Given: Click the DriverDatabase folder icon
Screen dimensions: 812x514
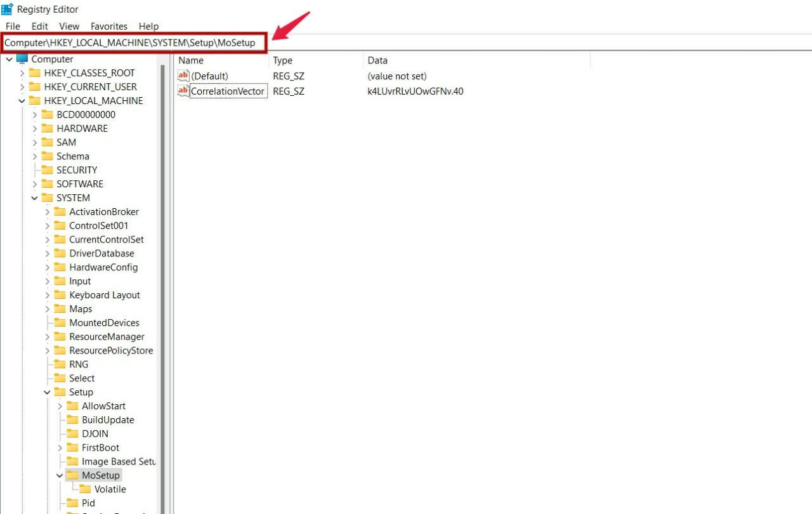Looking at the screenshot, I should click(x=60, y=254).
